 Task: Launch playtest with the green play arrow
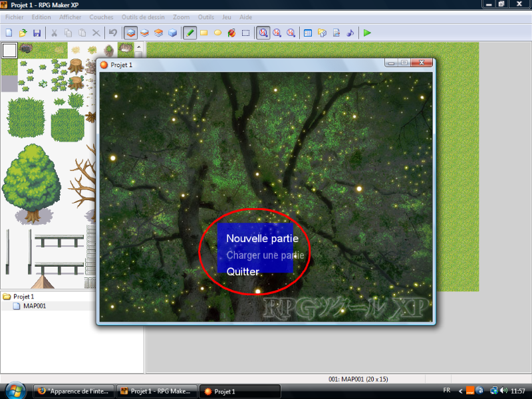click(x=367, y=32)
